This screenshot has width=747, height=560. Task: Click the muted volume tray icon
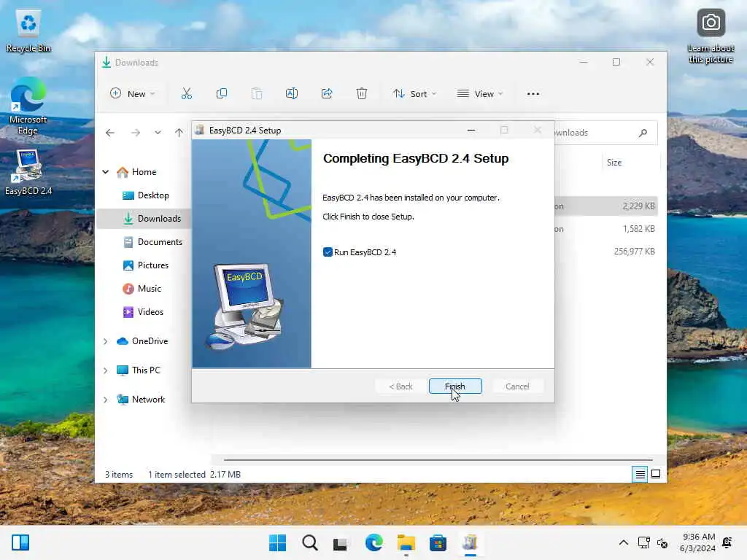pyautogui.click(x=662, y=542)
